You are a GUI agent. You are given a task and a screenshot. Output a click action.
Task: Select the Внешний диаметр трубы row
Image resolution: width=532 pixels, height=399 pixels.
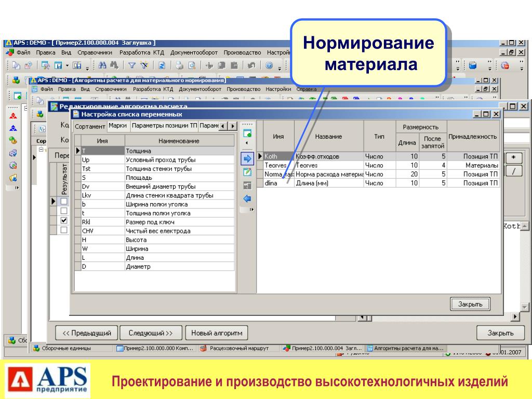pos(154,187)
